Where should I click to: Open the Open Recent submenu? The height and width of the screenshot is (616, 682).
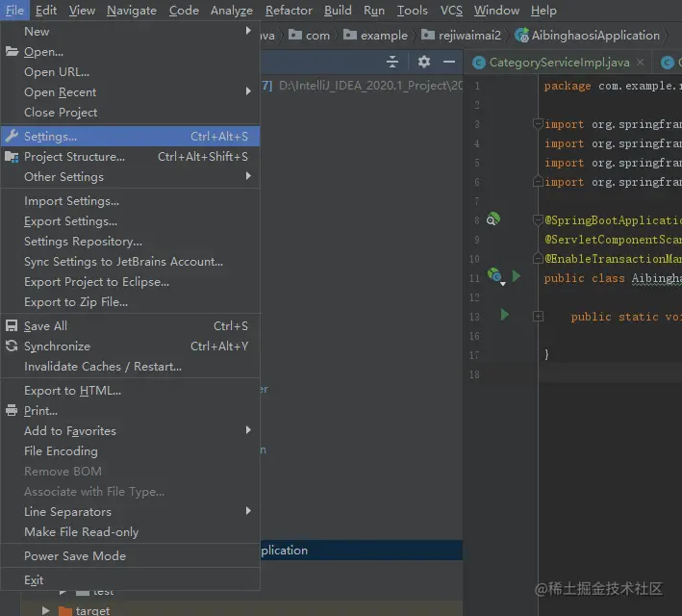pyautogui.click(x=60, y=92)
